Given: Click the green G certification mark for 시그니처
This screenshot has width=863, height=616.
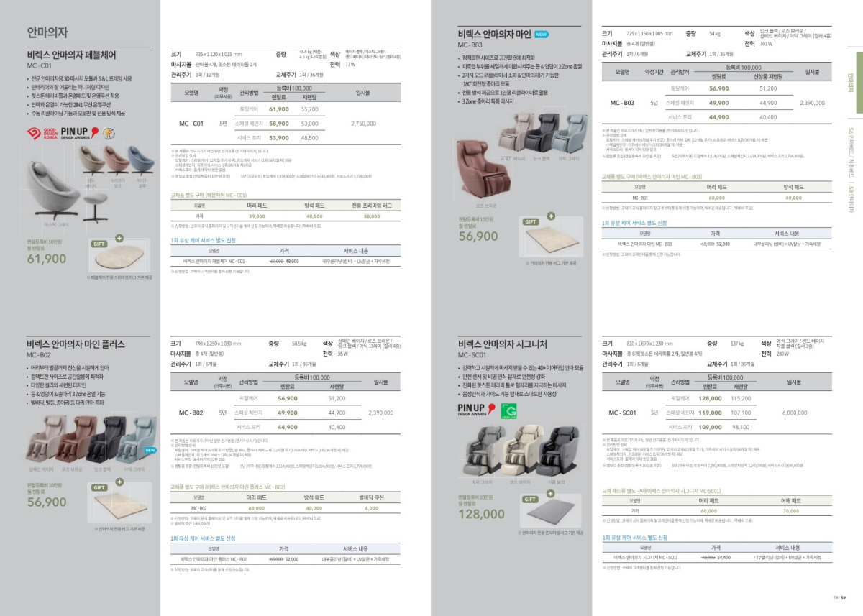Looking at the screenshot, I should [x=508, y=410].
